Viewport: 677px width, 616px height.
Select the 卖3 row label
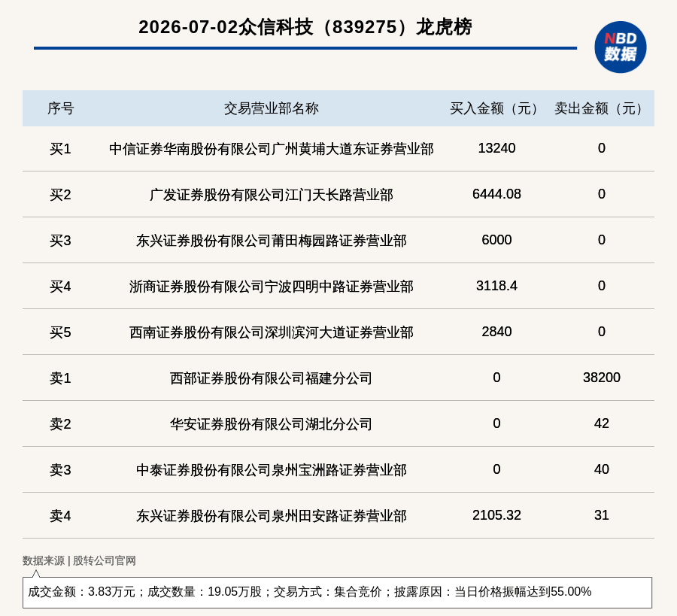pos(60,469)
